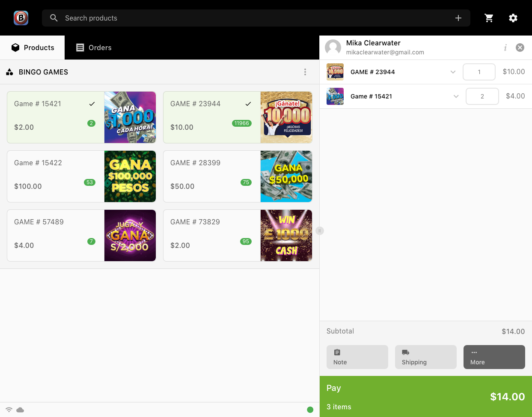The width and height of the screenshot is (532, 417).
Task: Click the add product plus icon
Action: pos(458,18)
